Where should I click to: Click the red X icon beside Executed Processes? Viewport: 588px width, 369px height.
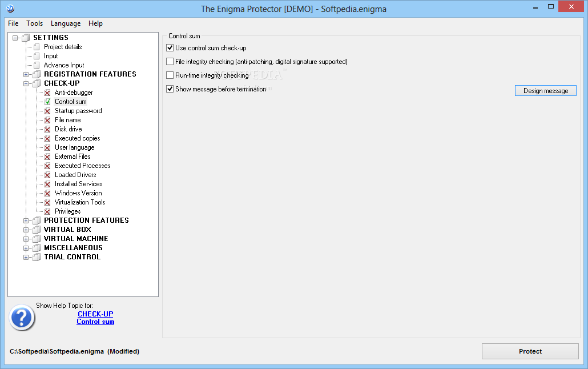47,166
